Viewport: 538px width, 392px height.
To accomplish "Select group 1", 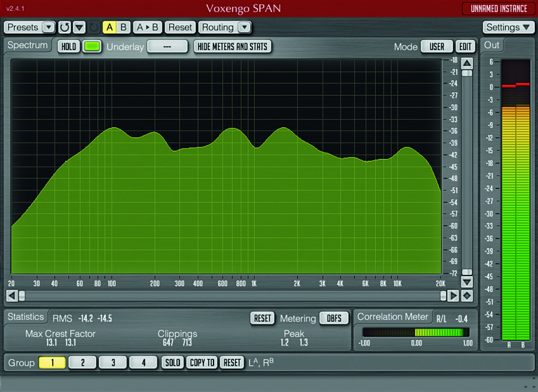I will coord(52,363).
